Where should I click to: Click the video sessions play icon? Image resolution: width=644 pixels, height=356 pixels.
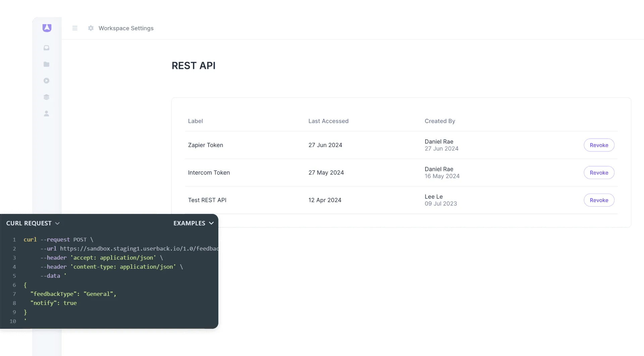pos(47,81)
